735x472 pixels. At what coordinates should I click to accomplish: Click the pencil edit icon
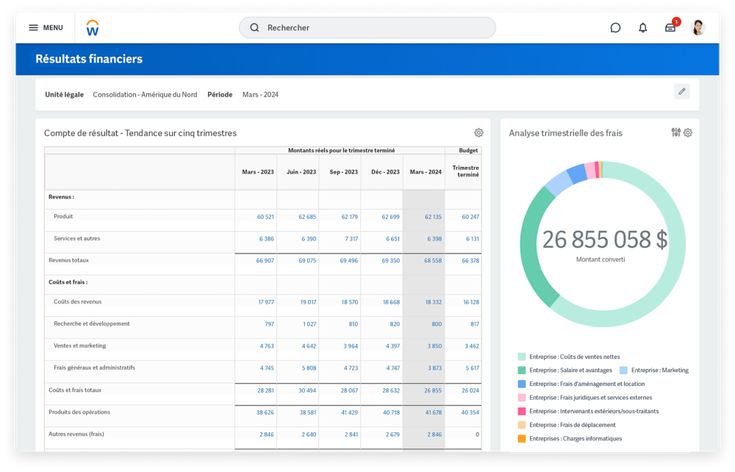[x=682, y=92]
